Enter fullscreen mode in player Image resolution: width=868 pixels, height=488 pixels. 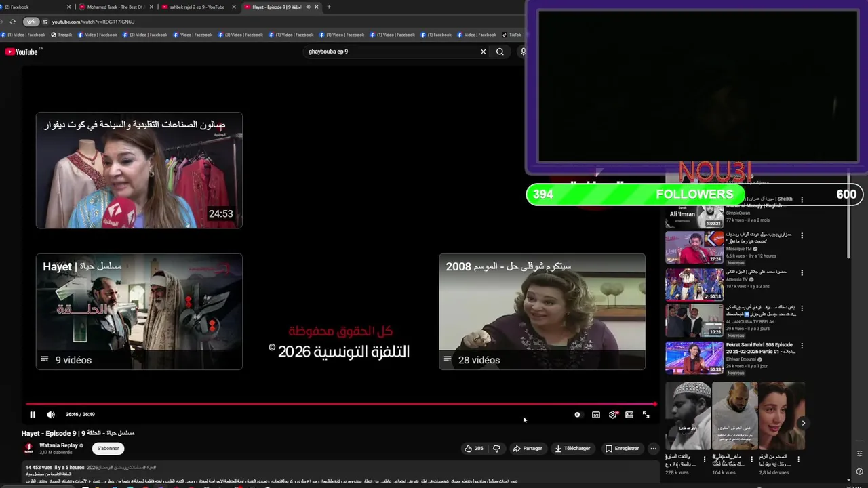tap(646, 415)
